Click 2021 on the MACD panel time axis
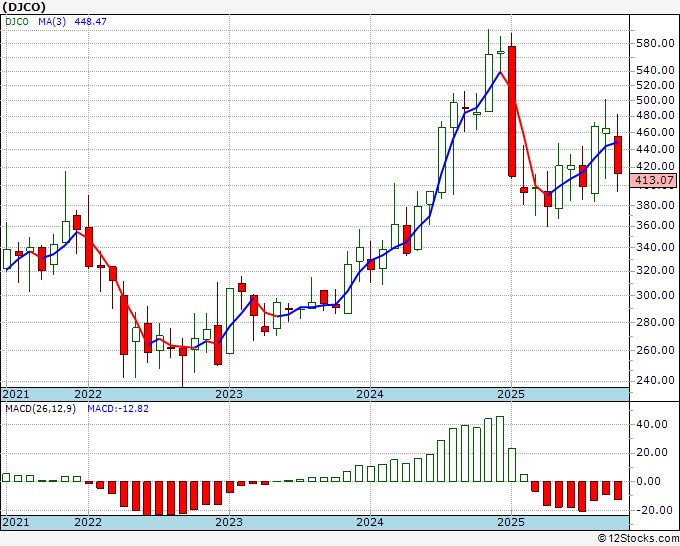Screen dimensions: 680x546 (x=17, y=522)
